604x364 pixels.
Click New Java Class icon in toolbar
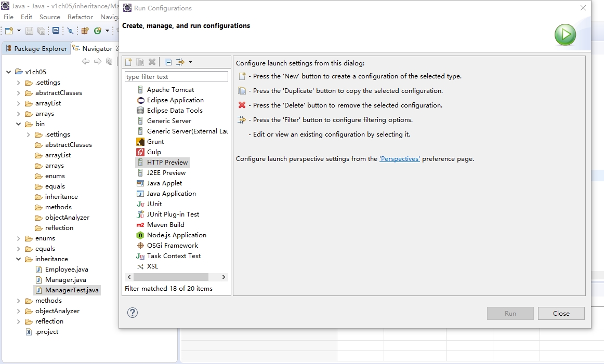pos(98,31)
